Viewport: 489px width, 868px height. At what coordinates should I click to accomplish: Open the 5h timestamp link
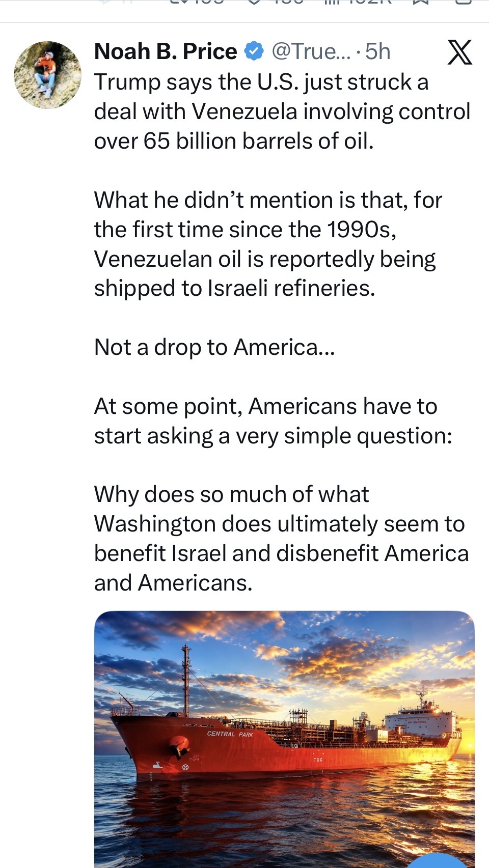(x=378, y=51)
